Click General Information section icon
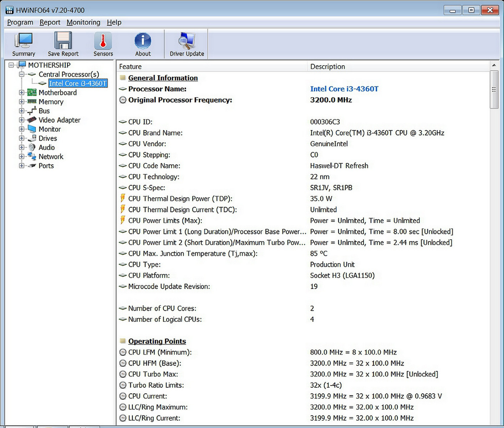The width and height of the screenshot is (504, 428). click(x=123, y=78)
